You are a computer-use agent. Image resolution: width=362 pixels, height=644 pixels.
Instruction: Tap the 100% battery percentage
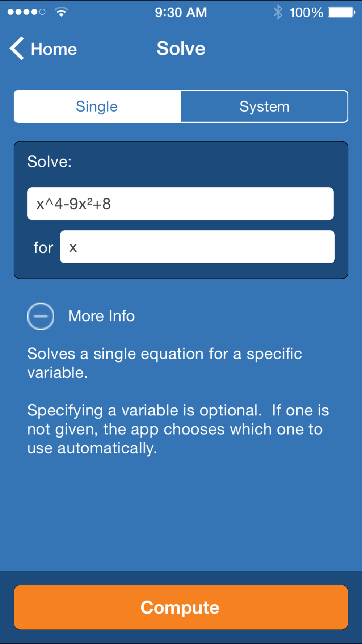(306, 13)
